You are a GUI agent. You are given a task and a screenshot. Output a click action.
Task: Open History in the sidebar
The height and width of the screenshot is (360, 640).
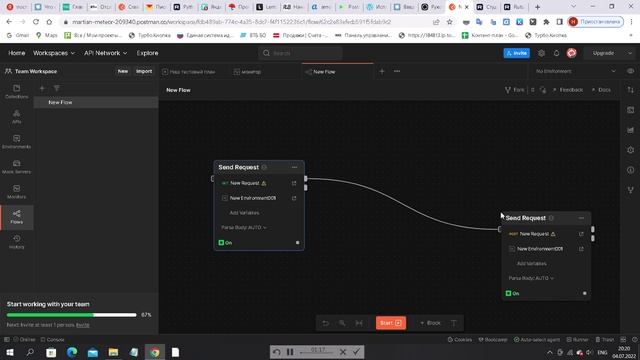16,242
